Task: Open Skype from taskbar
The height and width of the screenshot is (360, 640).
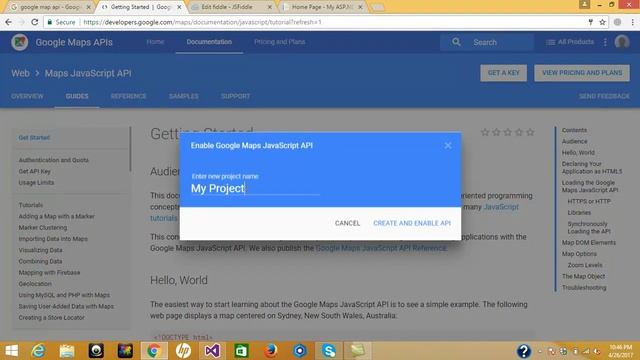Action: coord(329,351)
